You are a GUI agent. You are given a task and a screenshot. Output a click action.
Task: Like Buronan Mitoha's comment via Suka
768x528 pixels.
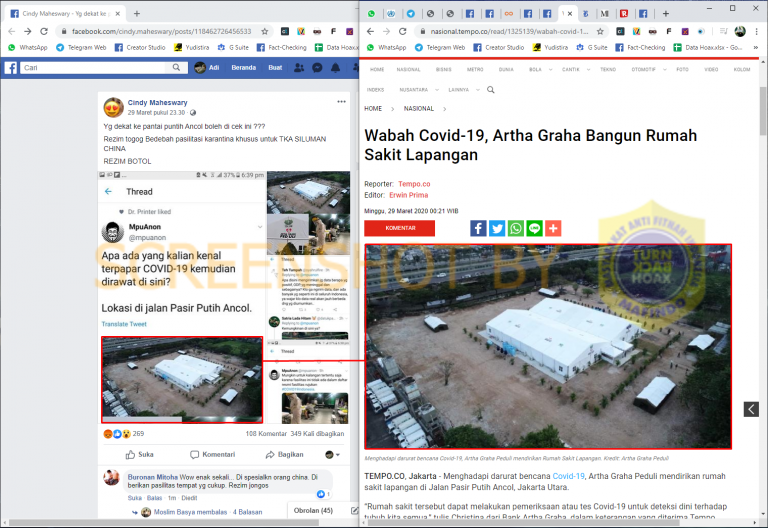(134, 498)
